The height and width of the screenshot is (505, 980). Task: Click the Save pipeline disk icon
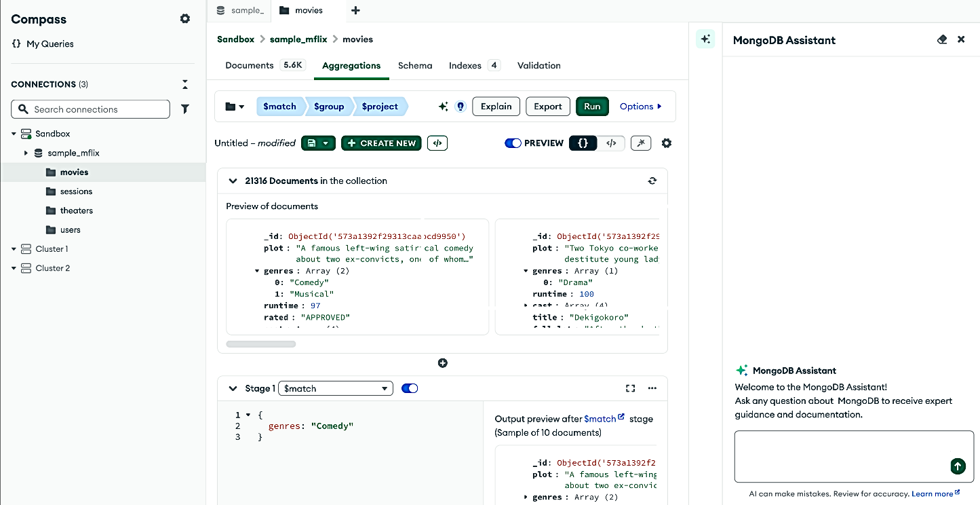311,143
